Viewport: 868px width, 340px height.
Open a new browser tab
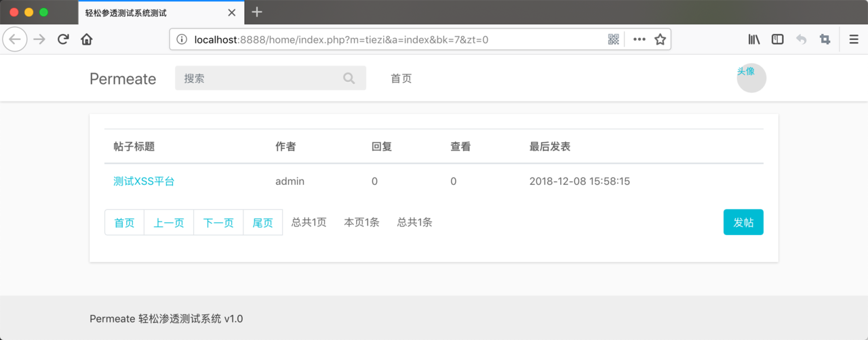256,12
